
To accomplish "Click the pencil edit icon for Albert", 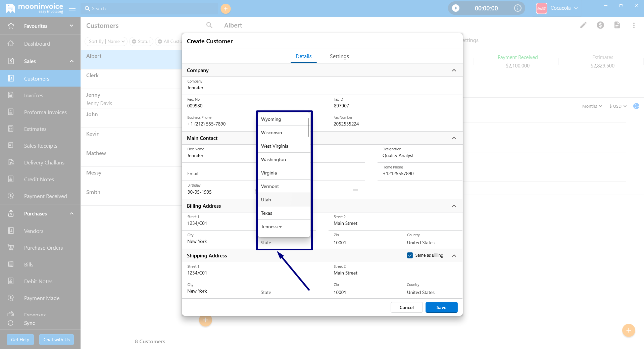I will point(584,25).
